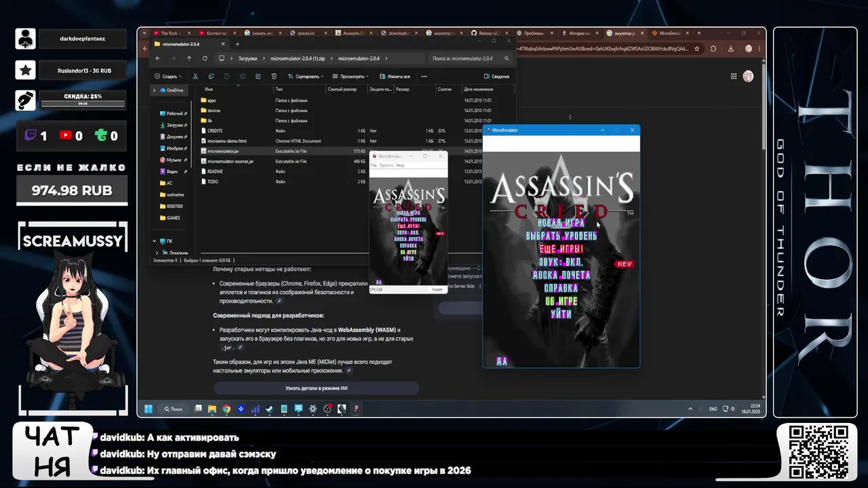Open Рабочий (Desktop) in Explorer sidebar
The height and width of the screenshot is (488, 868).
(174, 114)
